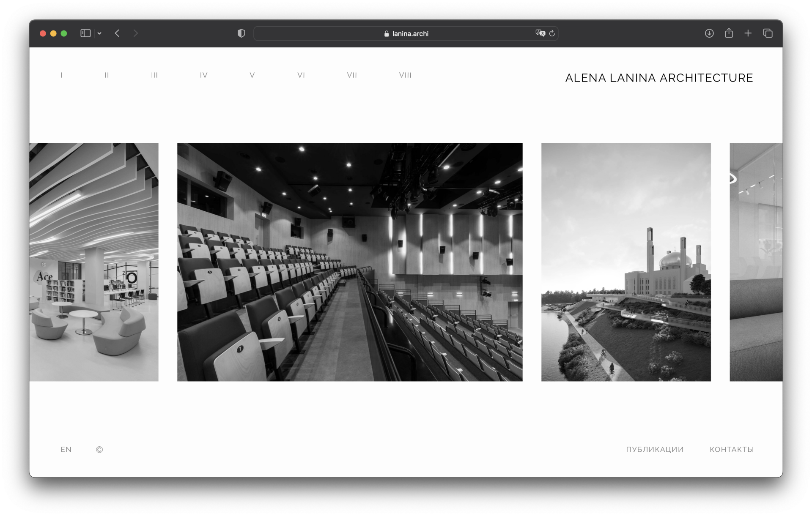Open the ПУБЛИКАЦИИ page

(655, 450)
